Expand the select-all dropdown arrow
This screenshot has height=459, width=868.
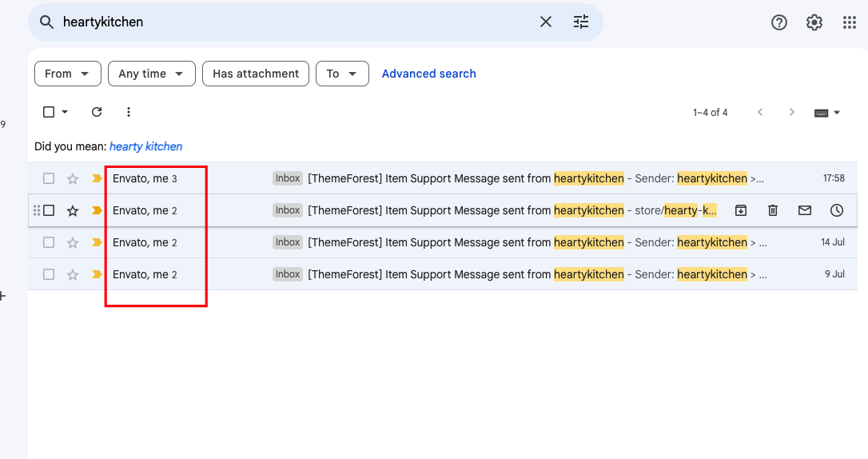point(65,112)
